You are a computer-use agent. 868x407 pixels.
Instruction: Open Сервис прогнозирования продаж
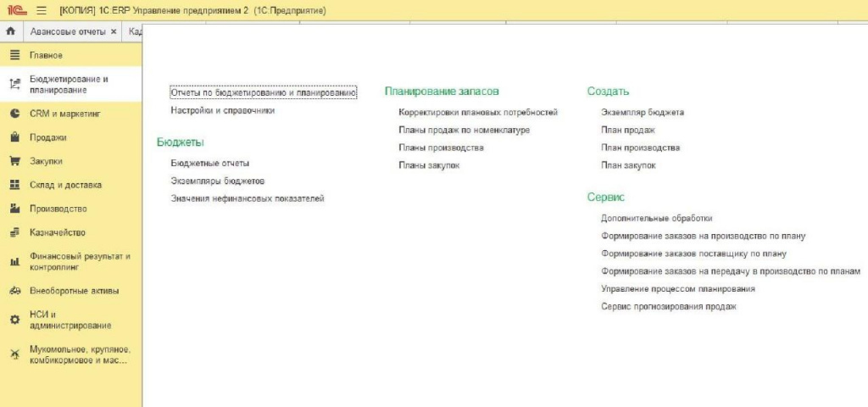tap(669, 307)
